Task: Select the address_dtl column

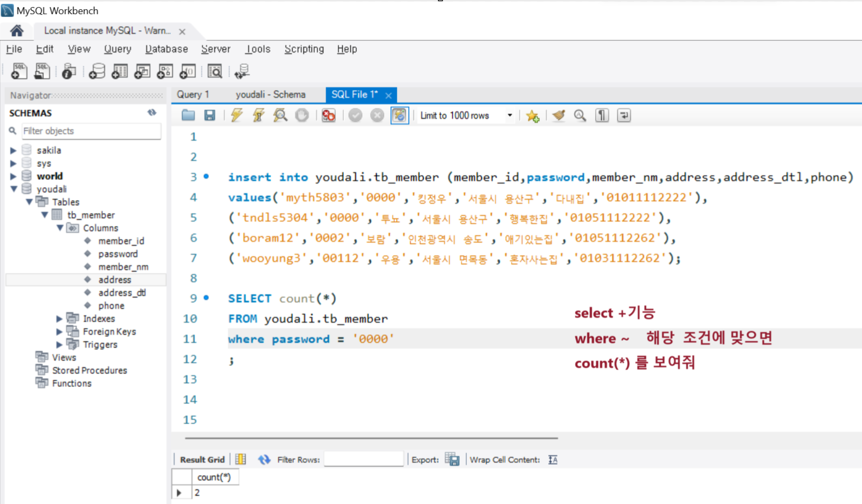Action: point(122,293)
